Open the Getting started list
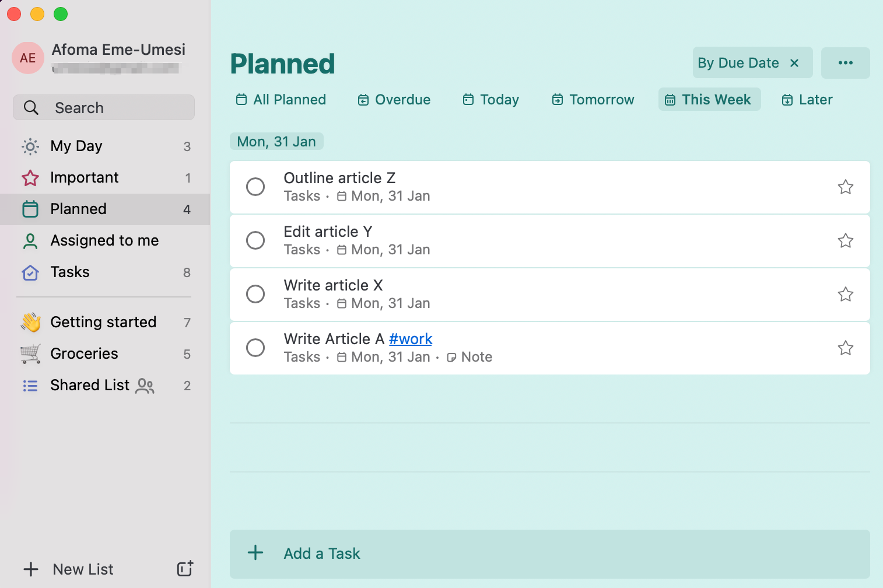This screenshot has height=588, width=883. coord(103,321)
